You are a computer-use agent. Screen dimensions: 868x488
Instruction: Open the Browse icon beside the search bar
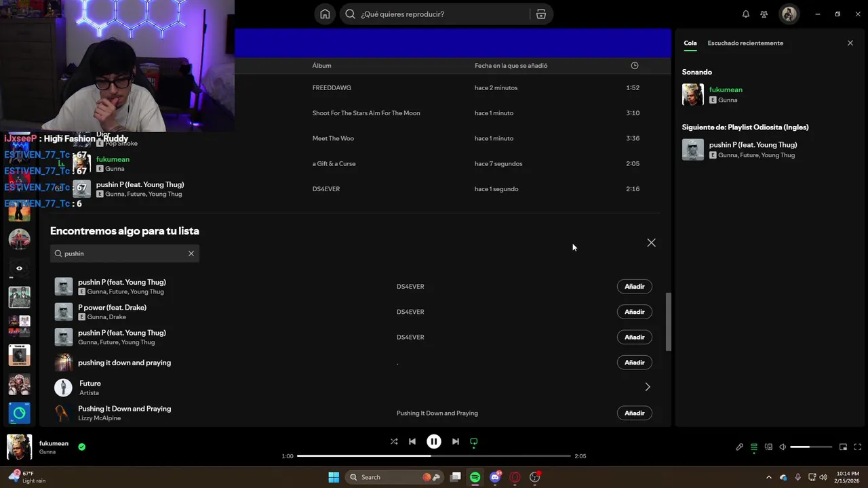coord(541,14)
